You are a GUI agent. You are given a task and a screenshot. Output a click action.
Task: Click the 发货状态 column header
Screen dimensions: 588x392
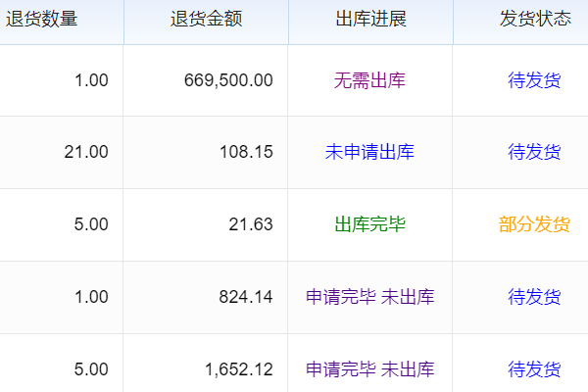[534, 20]
